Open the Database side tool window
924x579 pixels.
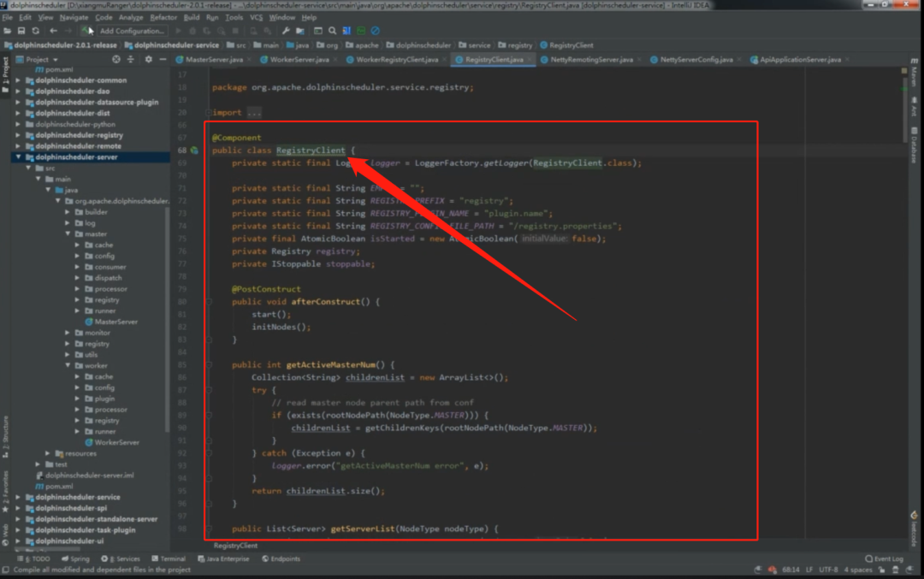point(914,145)
